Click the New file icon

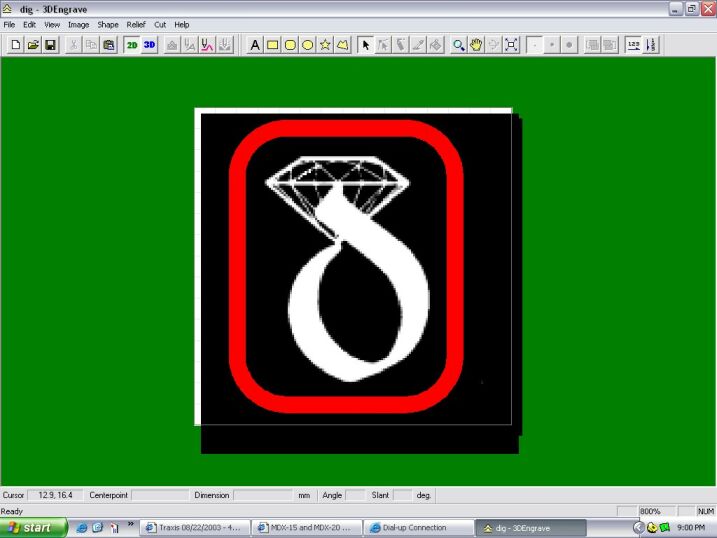[15, 45]
